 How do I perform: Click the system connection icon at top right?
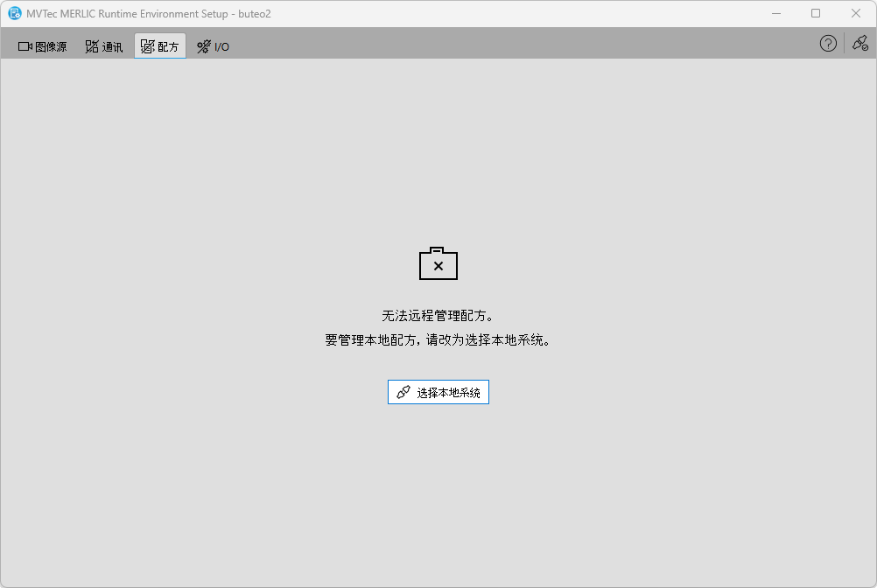click(x=859, y=43)
